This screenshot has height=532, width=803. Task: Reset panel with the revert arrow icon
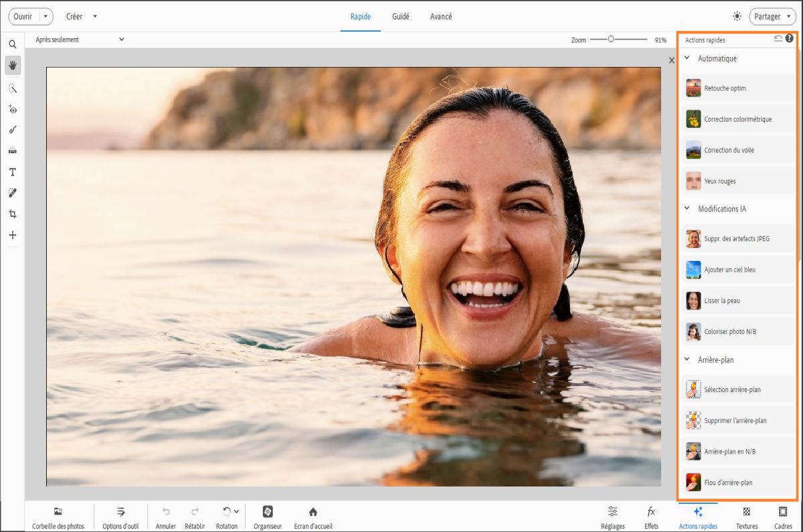[778, 39]
